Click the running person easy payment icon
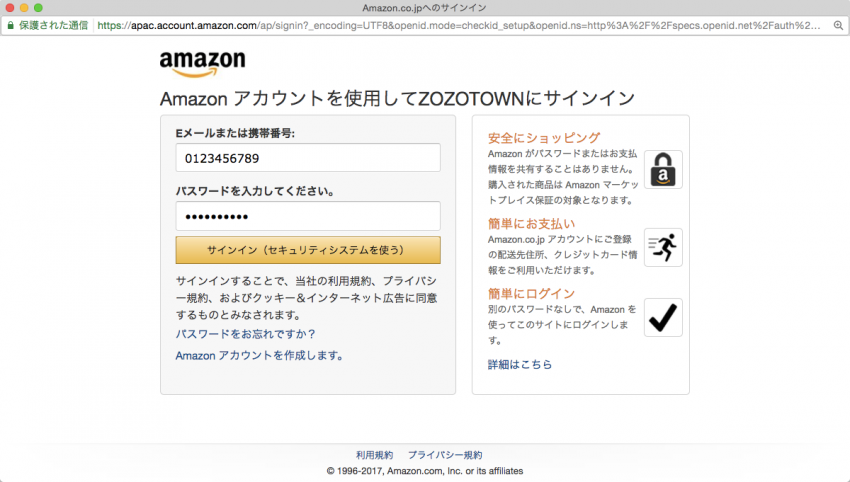Viewport: 850px width, 482px height. point(663,248)
